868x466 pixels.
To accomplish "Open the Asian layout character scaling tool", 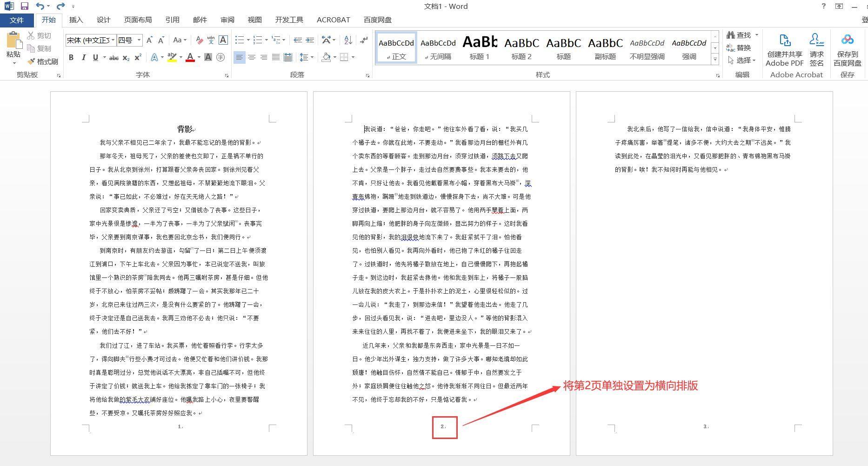I will pos(326,41).
